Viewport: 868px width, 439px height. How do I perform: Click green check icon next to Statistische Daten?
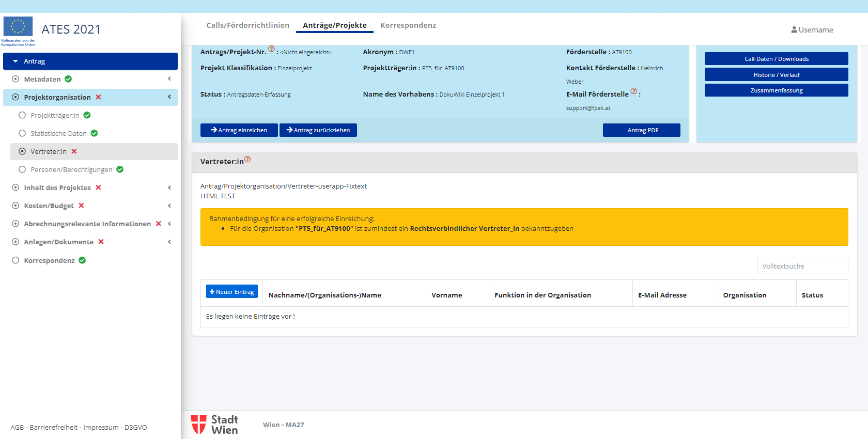click(94, 133)
